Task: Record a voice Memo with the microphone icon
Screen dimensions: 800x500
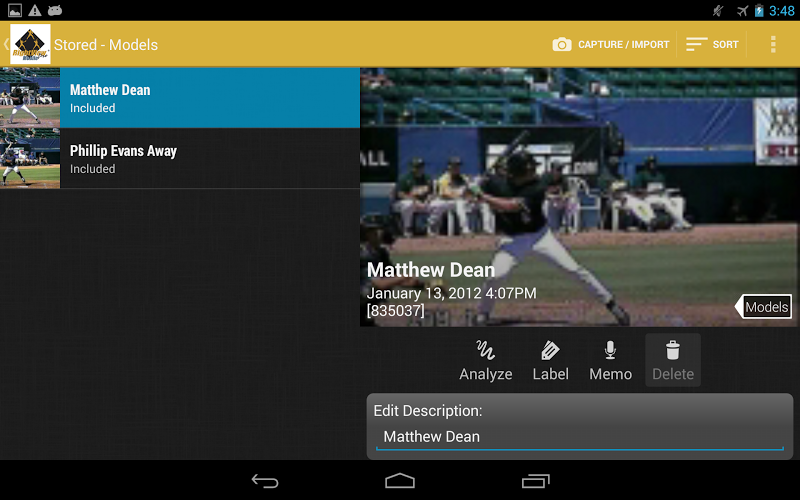Action: coord(610,351)
